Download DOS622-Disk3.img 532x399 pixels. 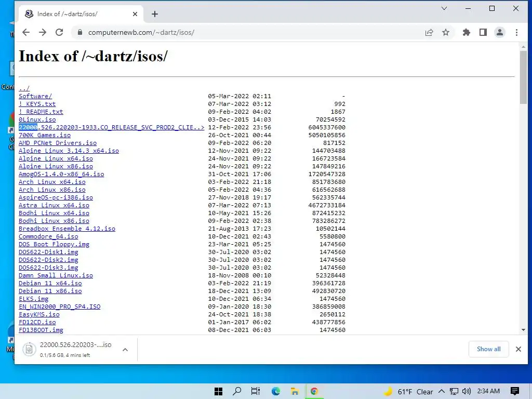pyautogui.click(x=48, y=268)
